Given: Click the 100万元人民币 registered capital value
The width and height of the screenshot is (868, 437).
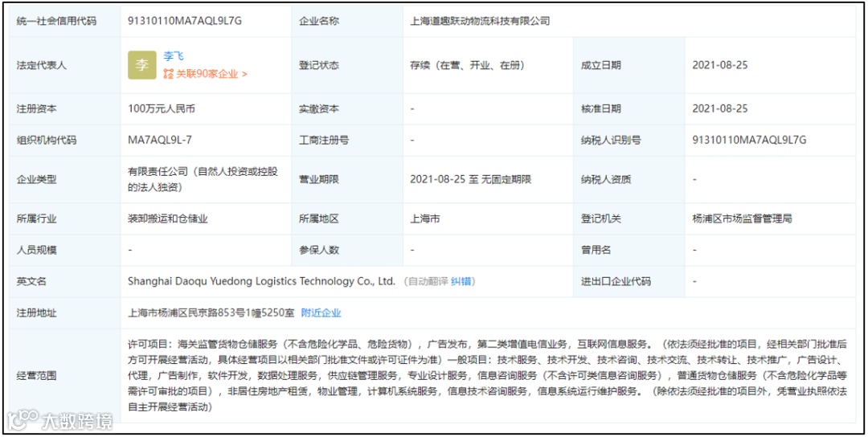Looking at the screenshot, I should (x=161, y=109).
